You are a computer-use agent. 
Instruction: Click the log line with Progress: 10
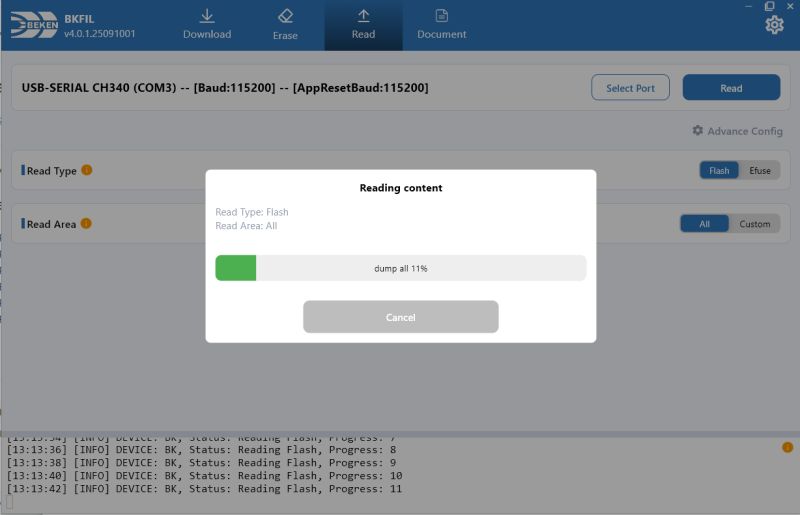click(204, 476)
